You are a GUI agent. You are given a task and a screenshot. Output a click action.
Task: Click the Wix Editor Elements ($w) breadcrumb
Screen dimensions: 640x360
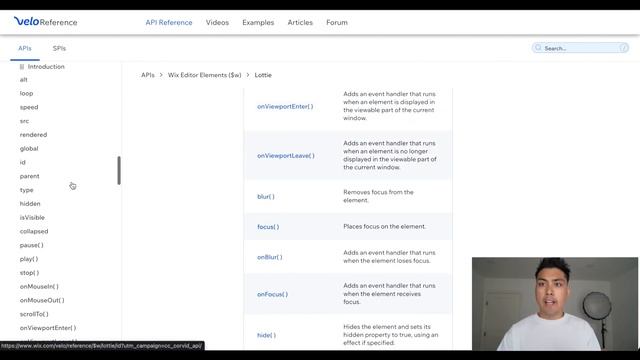click(x=204, y=75)
